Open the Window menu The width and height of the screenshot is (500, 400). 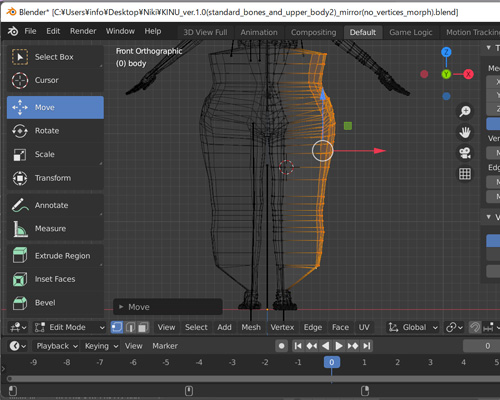tap(120, 31)
